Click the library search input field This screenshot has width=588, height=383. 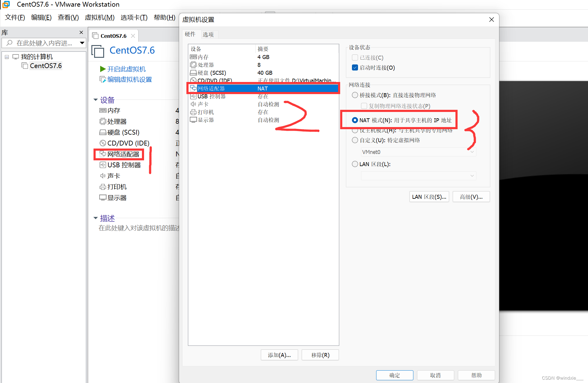pyautogui.click(x=44, y=43)
